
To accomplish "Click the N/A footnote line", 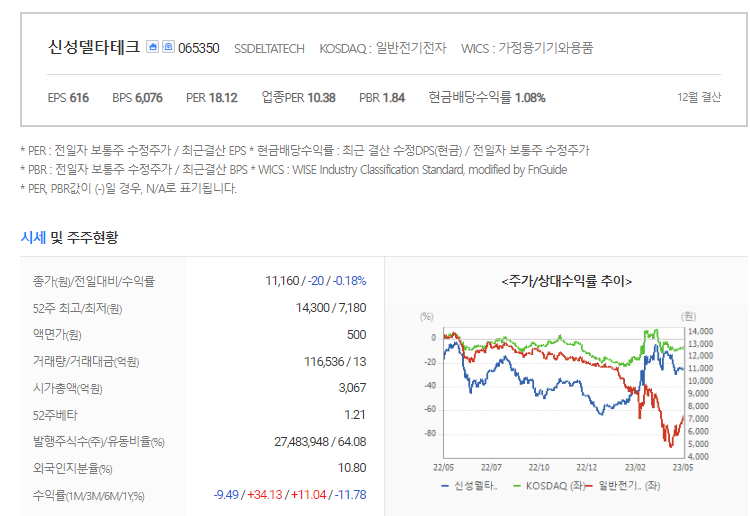I will (x=129, y=188).
